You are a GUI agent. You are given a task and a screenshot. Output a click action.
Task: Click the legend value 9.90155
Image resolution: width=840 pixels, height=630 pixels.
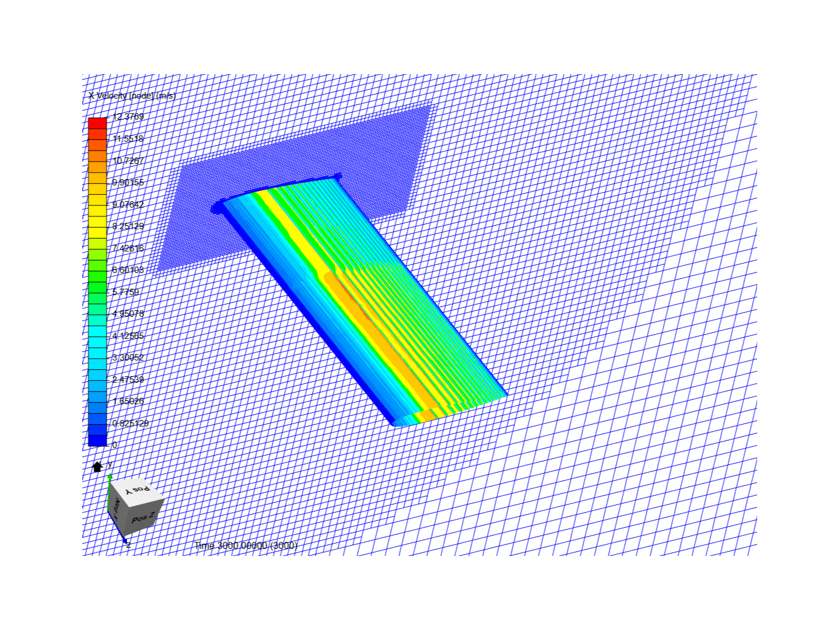click(128, 183)
